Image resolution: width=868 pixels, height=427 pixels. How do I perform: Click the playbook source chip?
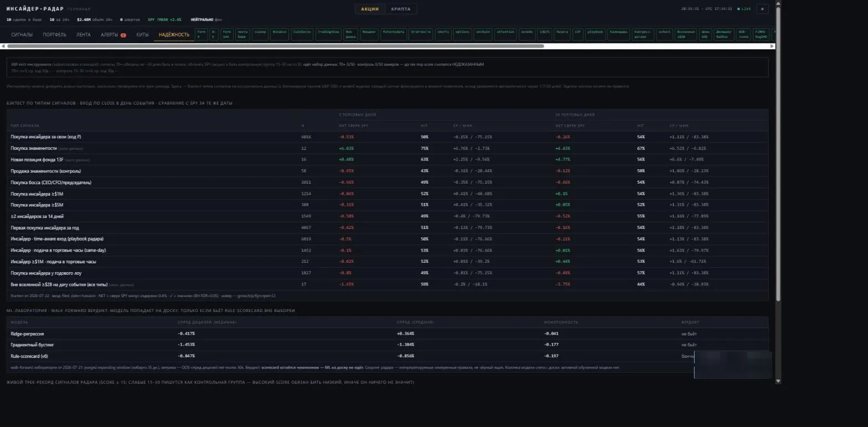595,35
